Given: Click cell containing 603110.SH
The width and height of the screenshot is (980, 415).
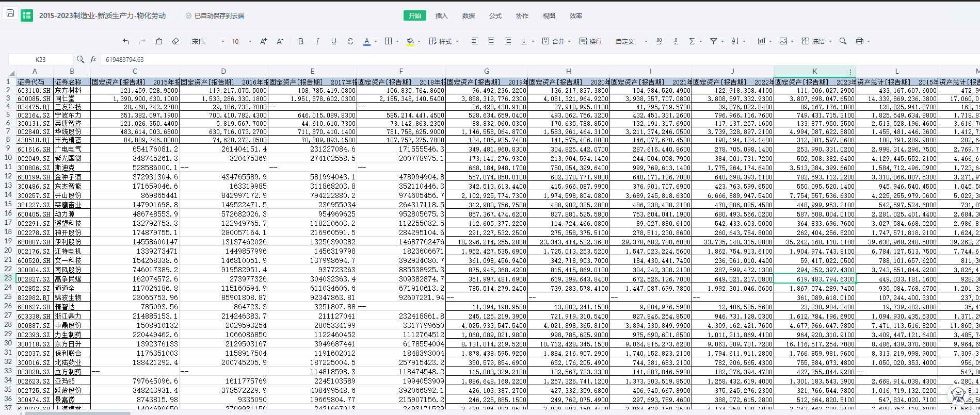Looking at the screenshot, I should (x=35, y=90).
